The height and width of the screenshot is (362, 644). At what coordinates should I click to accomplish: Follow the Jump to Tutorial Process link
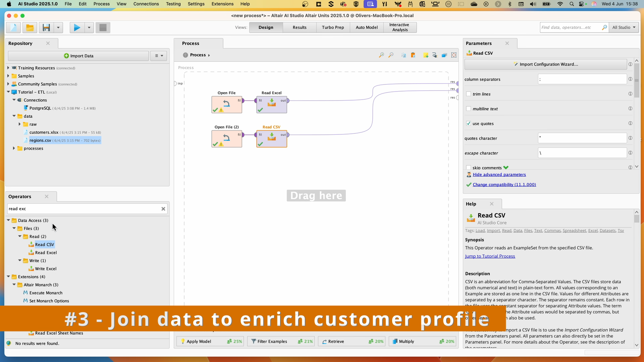490,256
